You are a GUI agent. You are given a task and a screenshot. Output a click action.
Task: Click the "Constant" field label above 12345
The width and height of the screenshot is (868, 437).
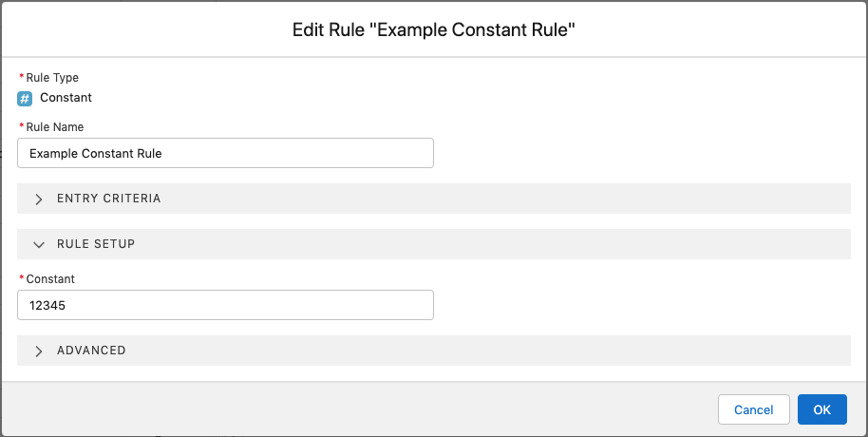click(50, 279)
